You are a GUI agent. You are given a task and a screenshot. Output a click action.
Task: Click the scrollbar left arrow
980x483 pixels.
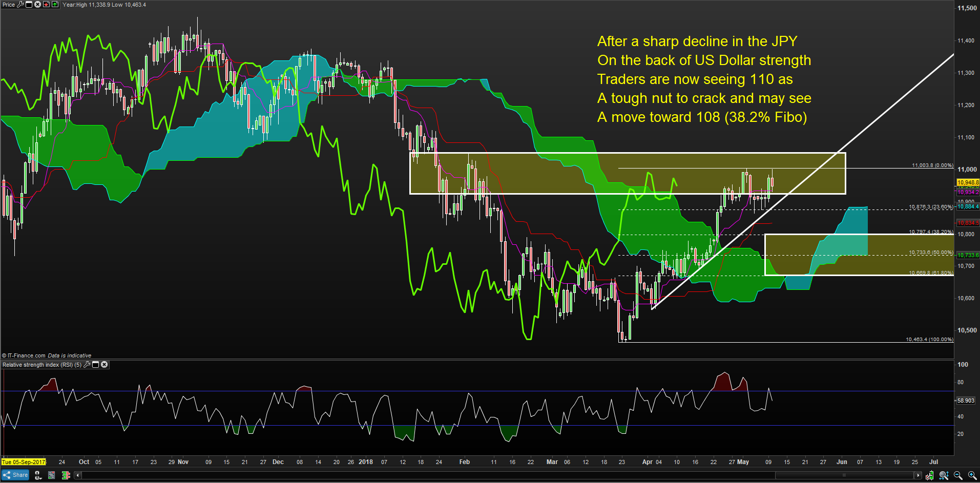[78, 475]
